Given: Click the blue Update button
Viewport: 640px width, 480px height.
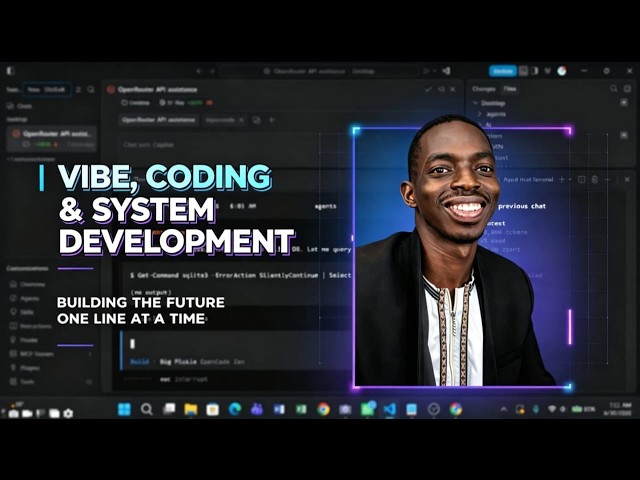Looking at the screenshot, I should click(x=503, y=71).
